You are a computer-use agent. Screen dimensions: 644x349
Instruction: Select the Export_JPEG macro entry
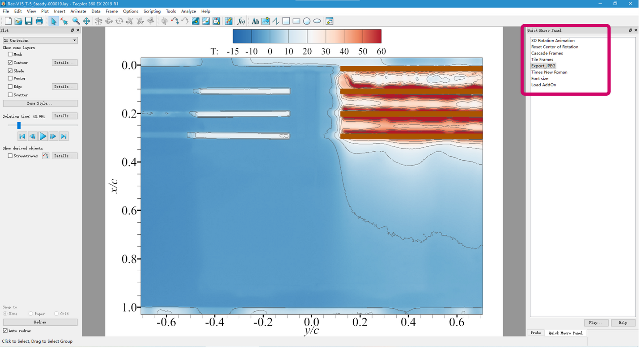[543, 66]
